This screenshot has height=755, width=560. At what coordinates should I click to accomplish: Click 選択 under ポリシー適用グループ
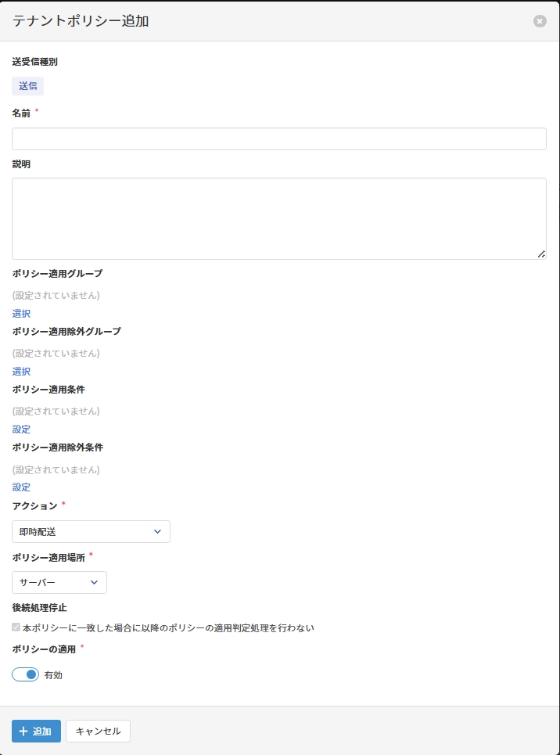pyautogui.click(x=21, y=314)
